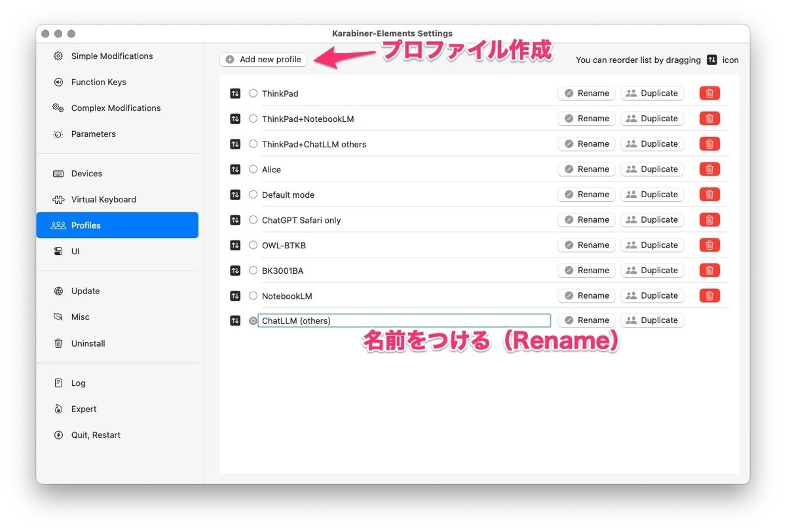
Task: Click the OWL-BTKB profile name
Action: coord(284,246)
